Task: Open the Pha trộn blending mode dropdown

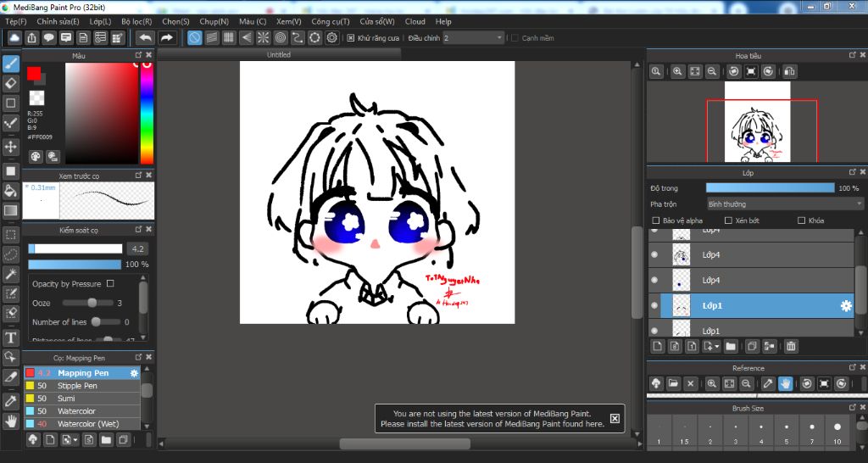Action: pos(785,204)
